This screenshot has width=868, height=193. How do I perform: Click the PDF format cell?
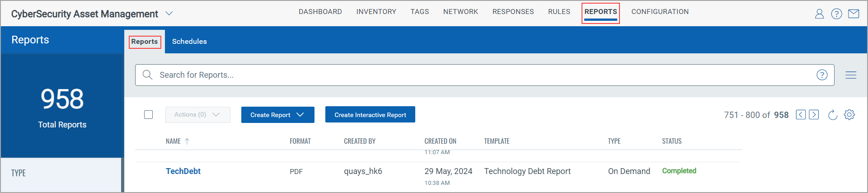coord(296,172)
